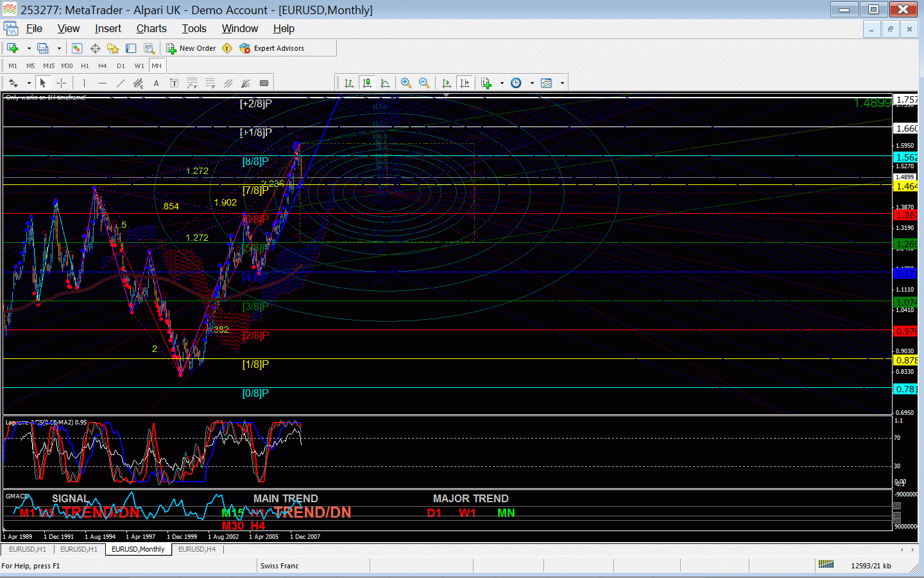
Task: Restore the inner chart window
Action: click(x=890, y=29)
